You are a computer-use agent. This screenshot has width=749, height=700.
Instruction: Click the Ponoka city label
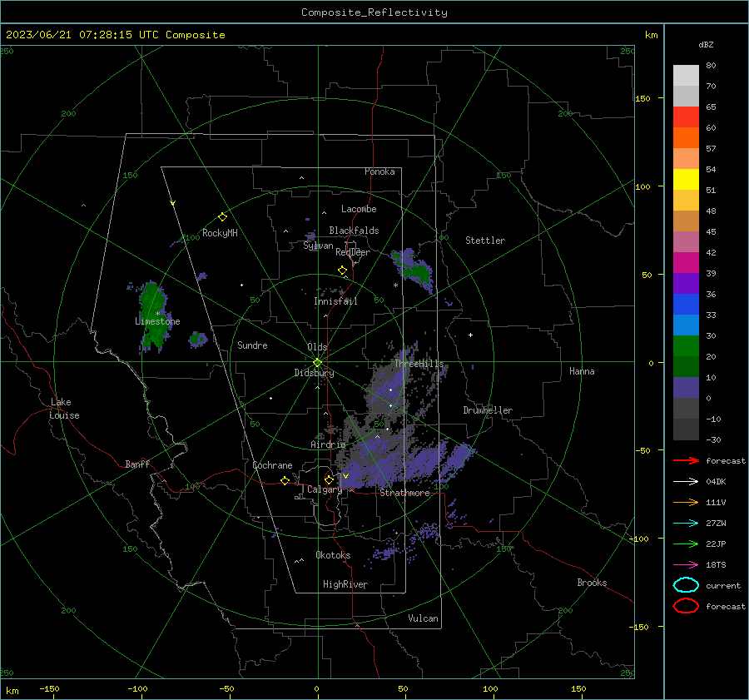[379, 171]
